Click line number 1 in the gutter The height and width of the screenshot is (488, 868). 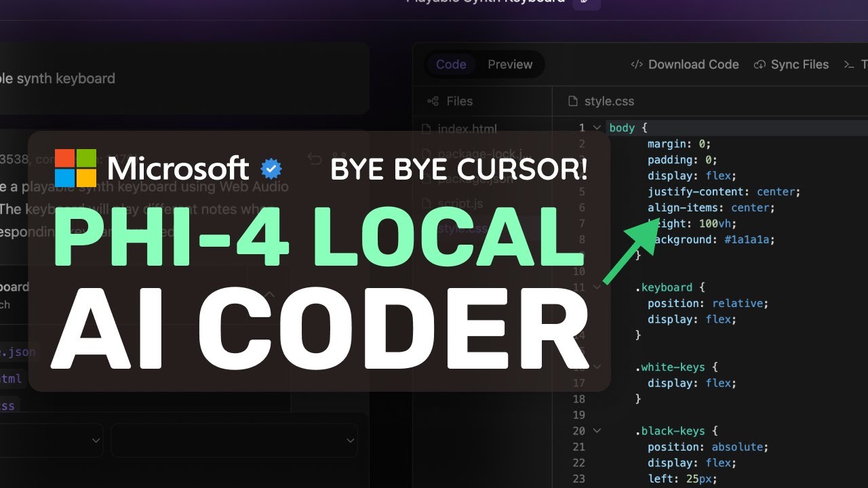[x=581, y=127]
